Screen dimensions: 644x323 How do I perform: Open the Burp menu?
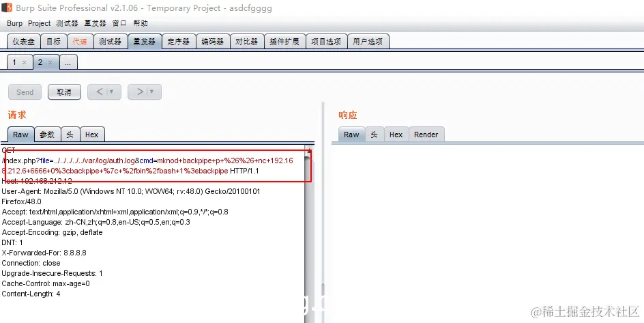tap(14, 23)
